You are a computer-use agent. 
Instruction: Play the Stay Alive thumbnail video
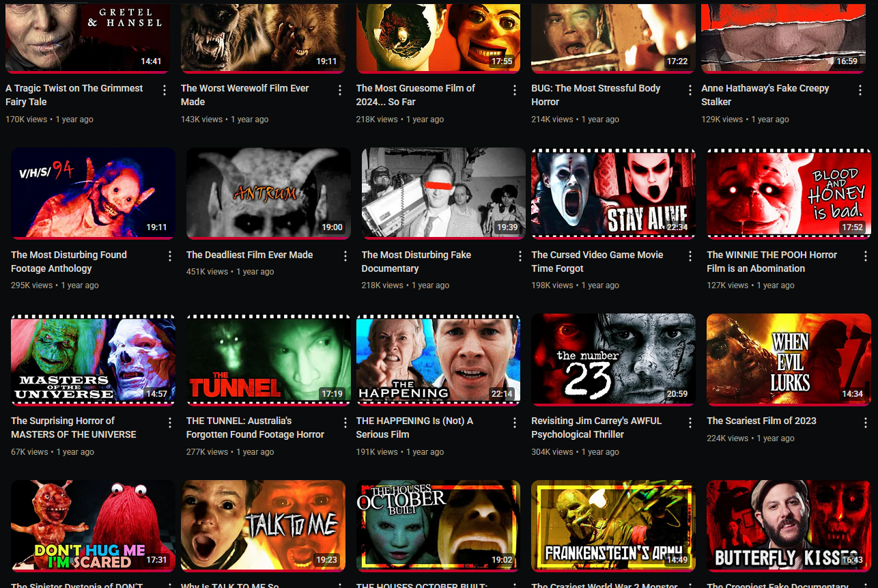point(614,193)
